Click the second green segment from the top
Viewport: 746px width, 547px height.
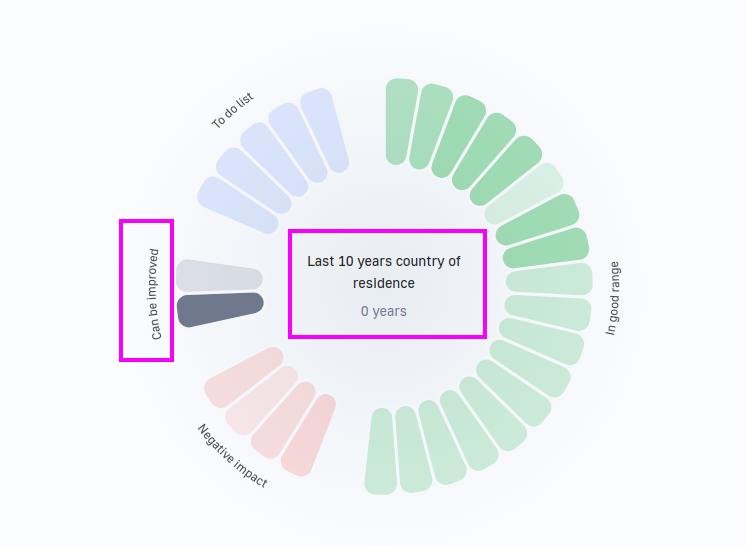tap(430, 127)
